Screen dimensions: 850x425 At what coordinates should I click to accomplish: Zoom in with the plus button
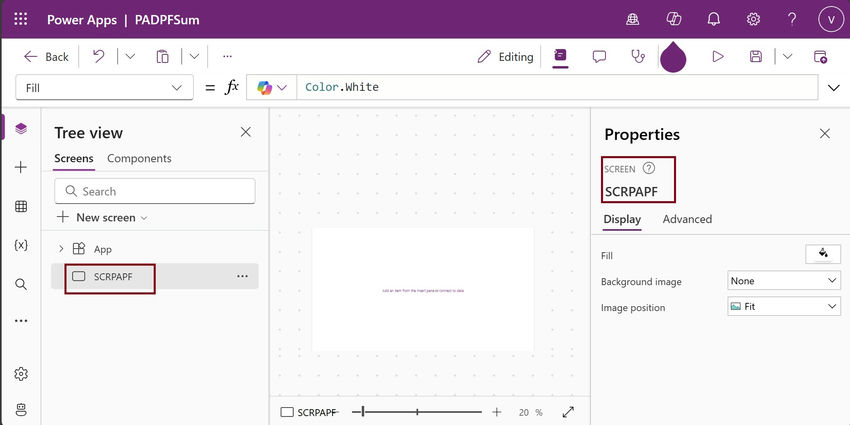pos(497,412)
